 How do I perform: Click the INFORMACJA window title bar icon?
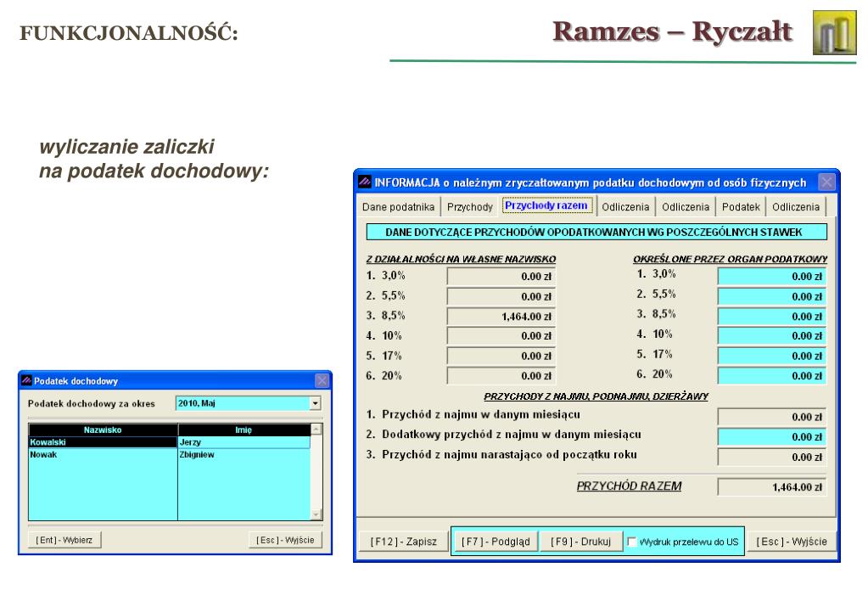[364, 182]
